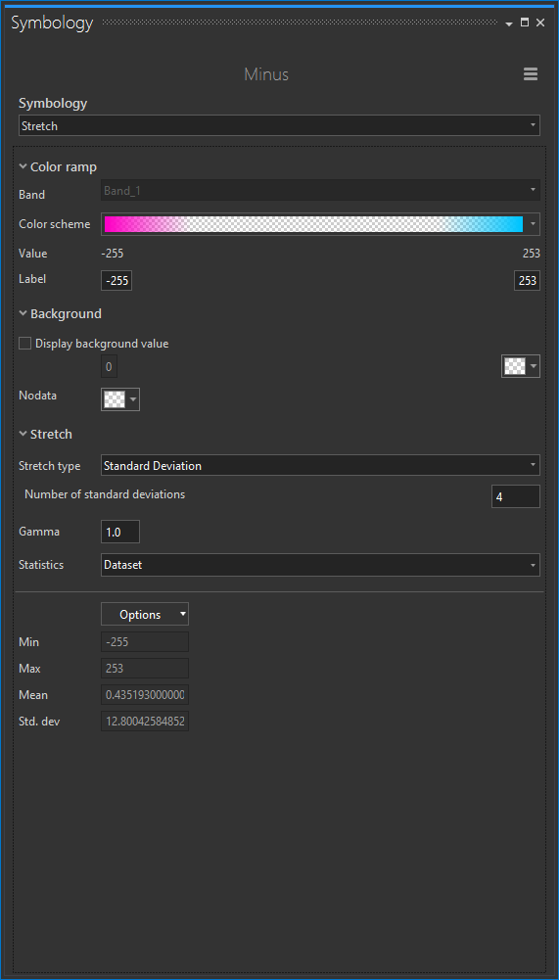Click the maximum Label field showing 253
Screen dimensions: 559x980
527,281
